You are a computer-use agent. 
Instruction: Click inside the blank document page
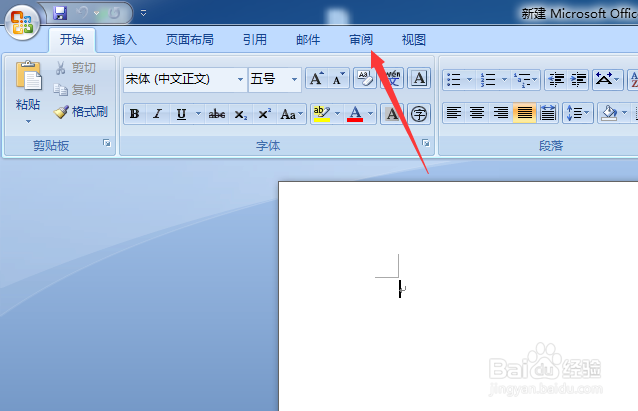tap(458, 296)
